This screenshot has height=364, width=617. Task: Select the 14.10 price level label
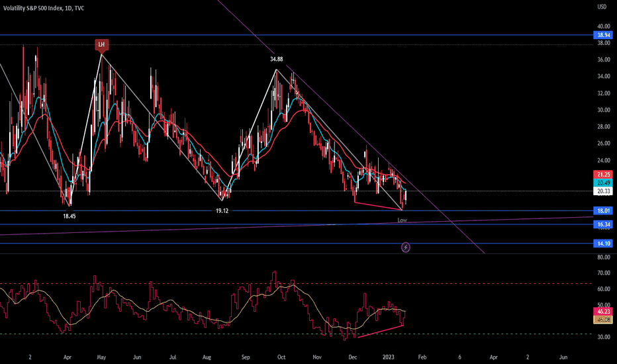pos(603,243)
